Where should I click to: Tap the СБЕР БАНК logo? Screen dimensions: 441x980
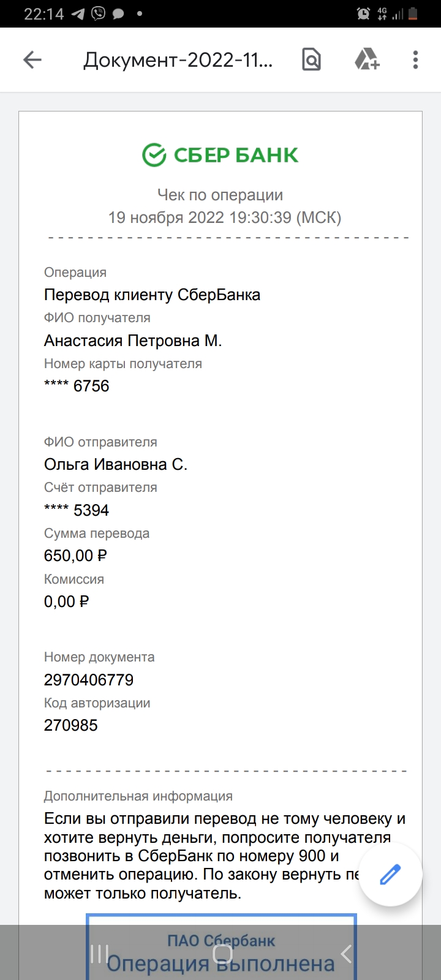coord(221,155)
